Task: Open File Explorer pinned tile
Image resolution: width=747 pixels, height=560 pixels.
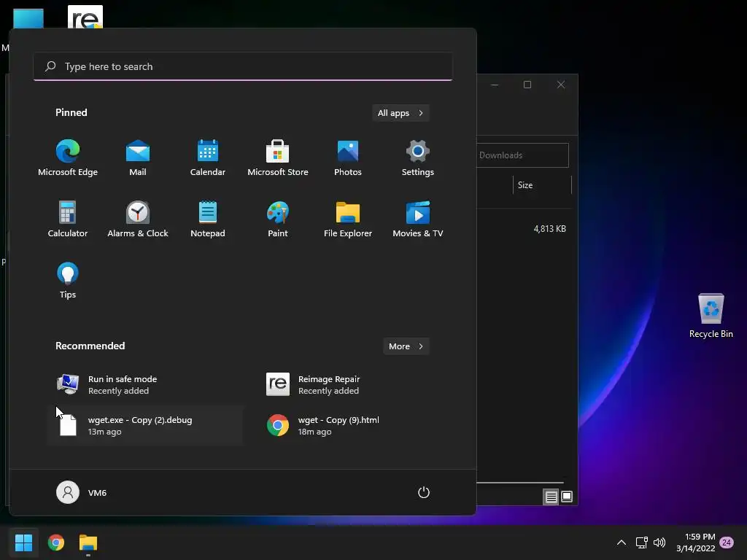Action: 348,219
